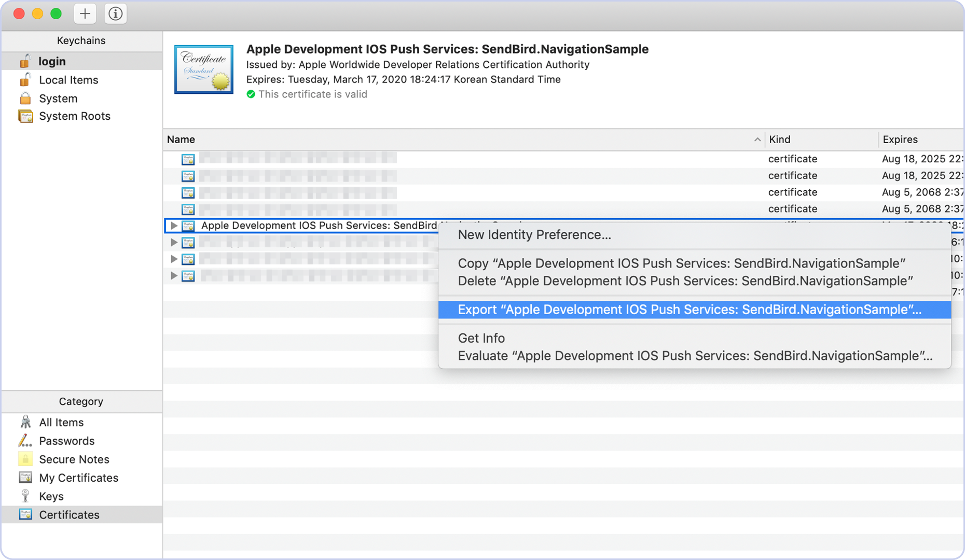The image size is (965, 560).
Task: Open the Secure Notes category
Action: pyautogui.click(x=74, y=459)
